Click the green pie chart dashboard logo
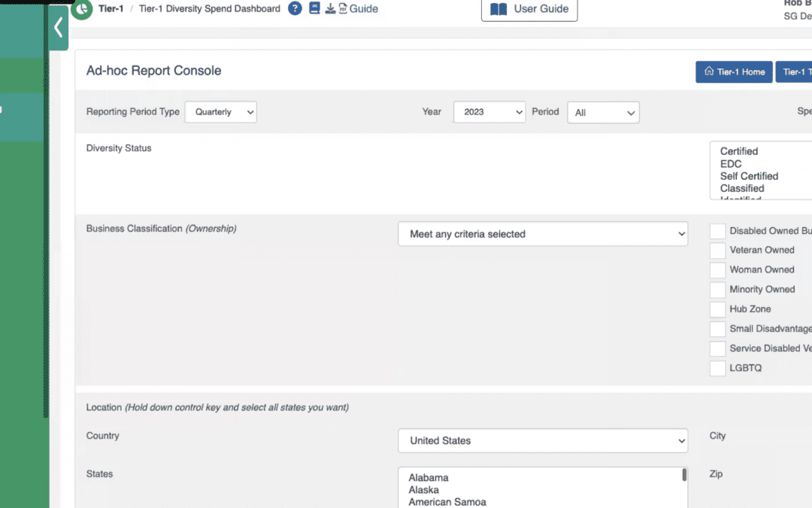Viewport: 812px width, 508px height. [82, 9]
